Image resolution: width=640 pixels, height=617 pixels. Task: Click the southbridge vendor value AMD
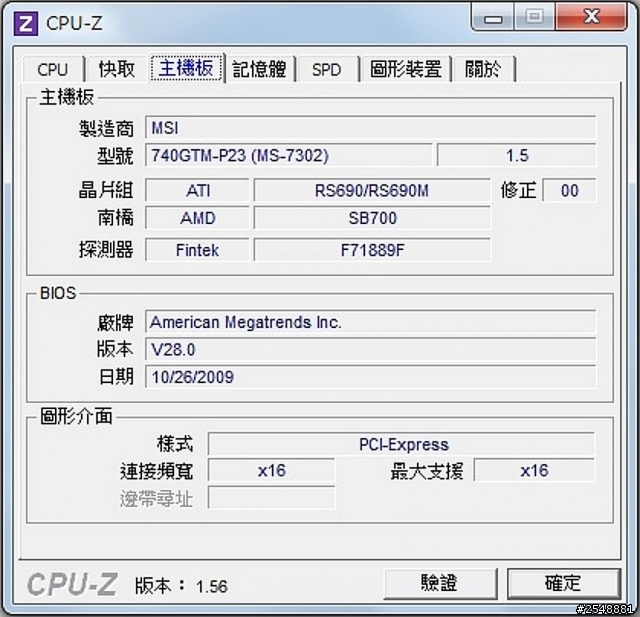pyautogui.click(x=198, y=218)
